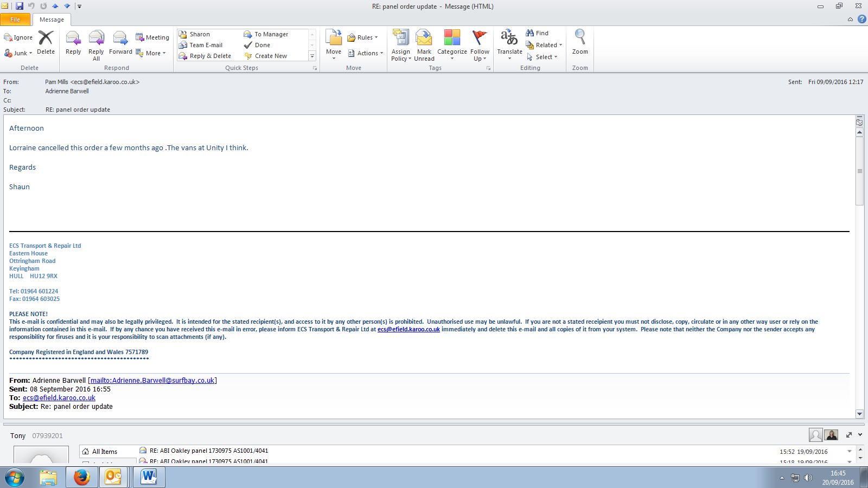Go to the next item using blue down arrow
Screen dimensions: 868x488
(x=67, y=6)
